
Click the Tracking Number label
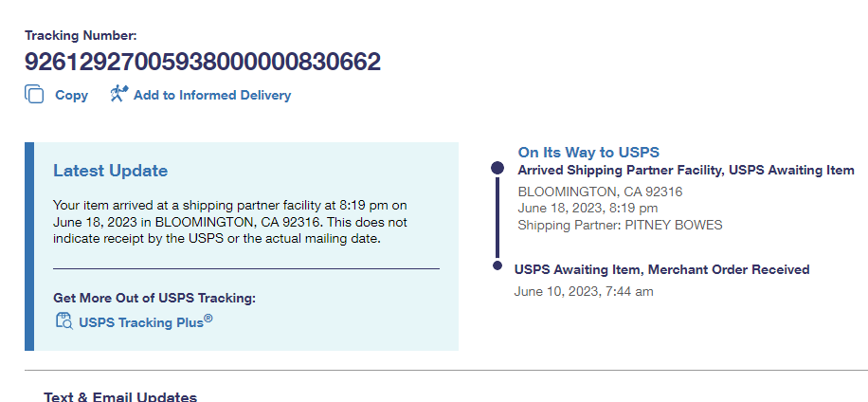tap(81, 35)
